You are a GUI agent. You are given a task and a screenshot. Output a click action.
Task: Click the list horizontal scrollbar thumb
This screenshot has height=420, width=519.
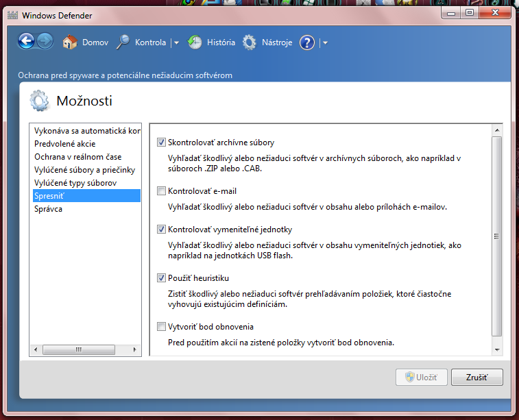(79, 349)
